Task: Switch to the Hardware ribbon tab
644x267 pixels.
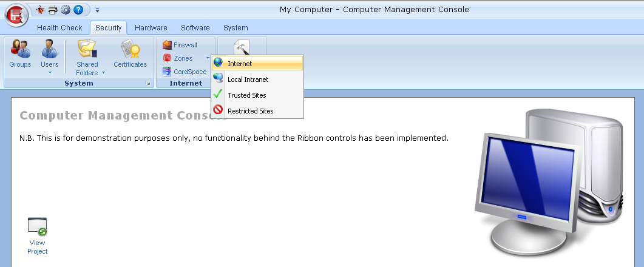Action: 151,27
